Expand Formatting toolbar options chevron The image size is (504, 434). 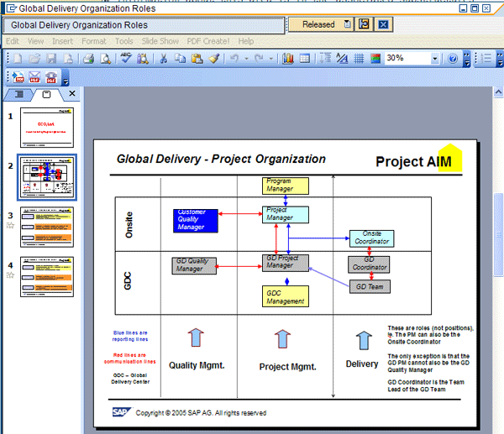[x=500, y=59]
